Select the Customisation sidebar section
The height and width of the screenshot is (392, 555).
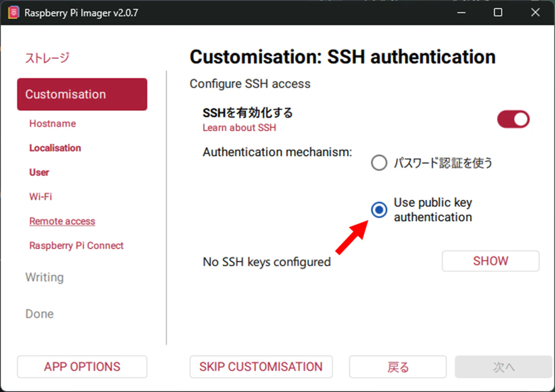click(x=82, y=94)
